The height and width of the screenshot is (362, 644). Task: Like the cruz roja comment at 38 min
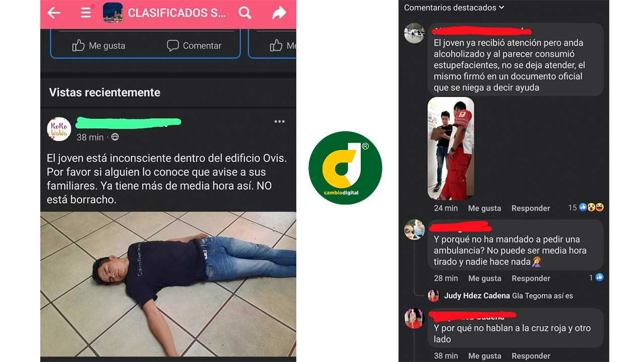click(485, 356)
